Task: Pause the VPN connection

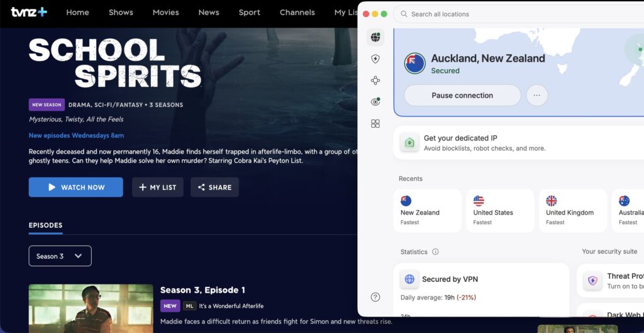Action: point(462,96)
